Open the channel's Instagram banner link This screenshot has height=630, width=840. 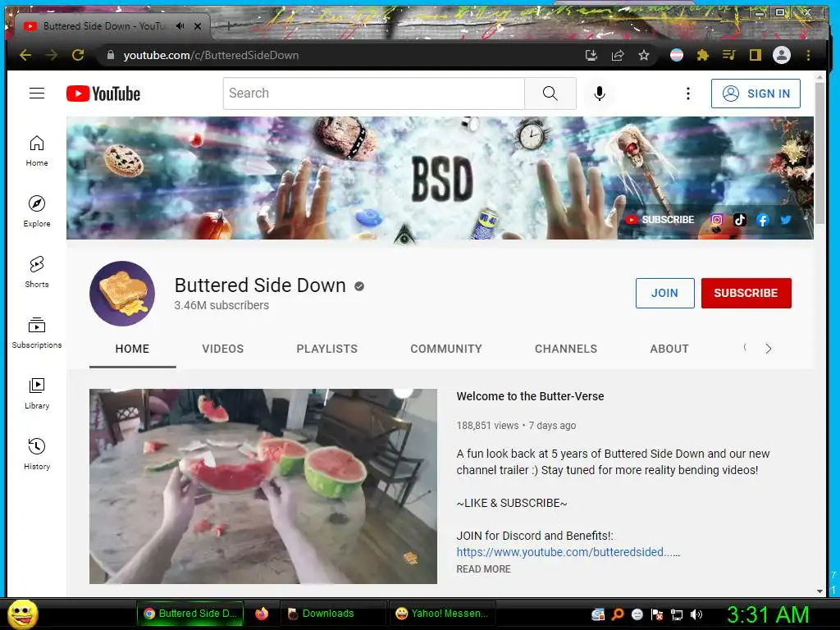[717, 220]
